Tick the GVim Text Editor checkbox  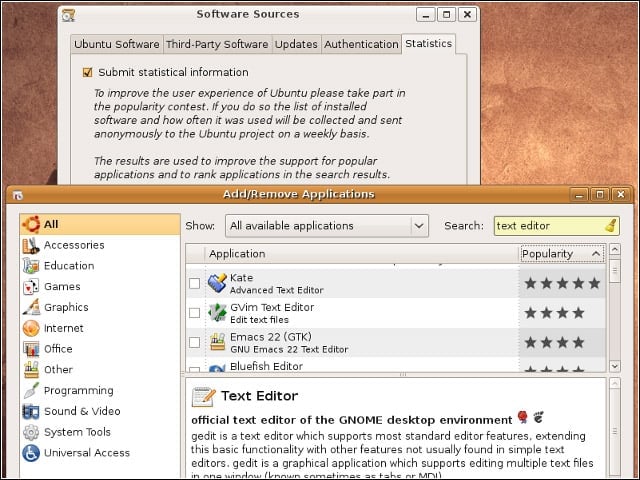(195, 313)
